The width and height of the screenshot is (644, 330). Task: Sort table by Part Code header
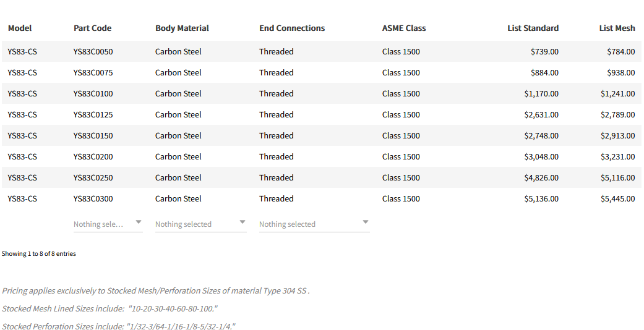[92, 28]
